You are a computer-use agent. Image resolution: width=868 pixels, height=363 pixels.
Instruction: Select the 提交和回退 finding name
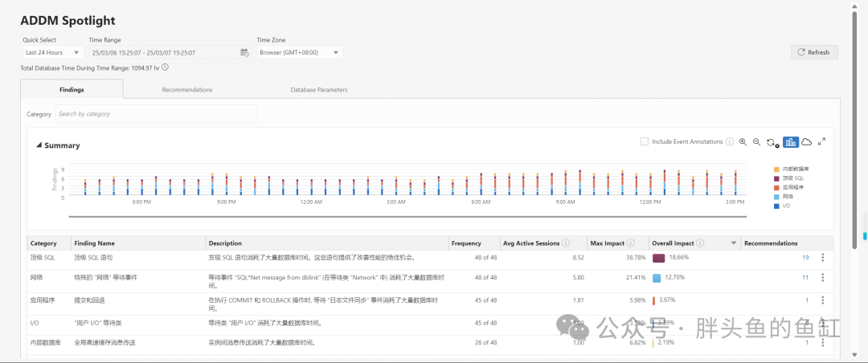[x=89, y=300]
